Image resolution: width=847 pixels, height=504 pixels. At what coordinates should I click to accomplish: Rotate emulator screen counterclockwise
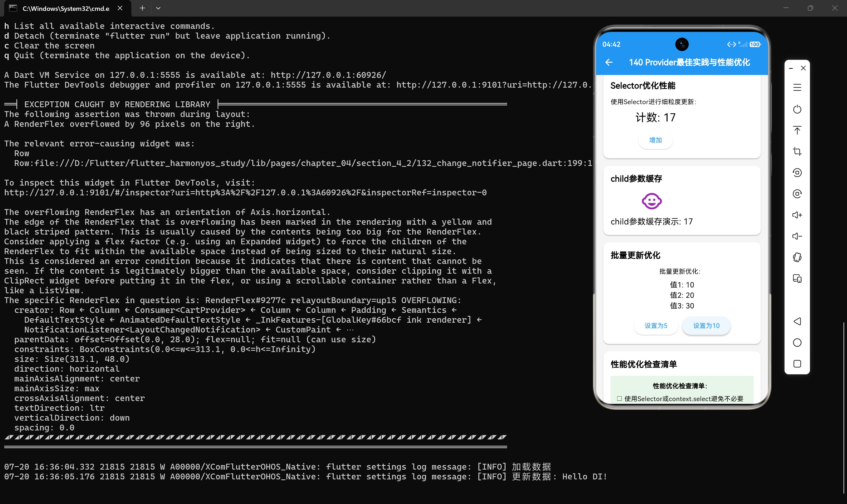797,173
